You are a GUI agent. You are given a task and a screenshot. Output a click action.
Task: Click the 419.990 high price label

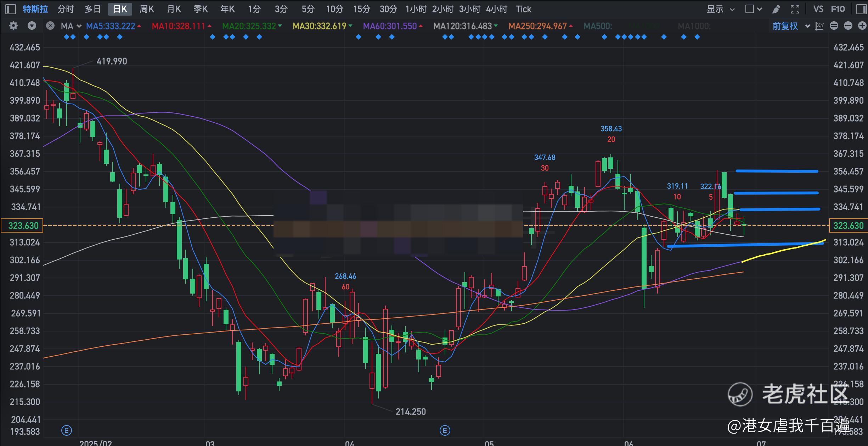pos(112,61)
